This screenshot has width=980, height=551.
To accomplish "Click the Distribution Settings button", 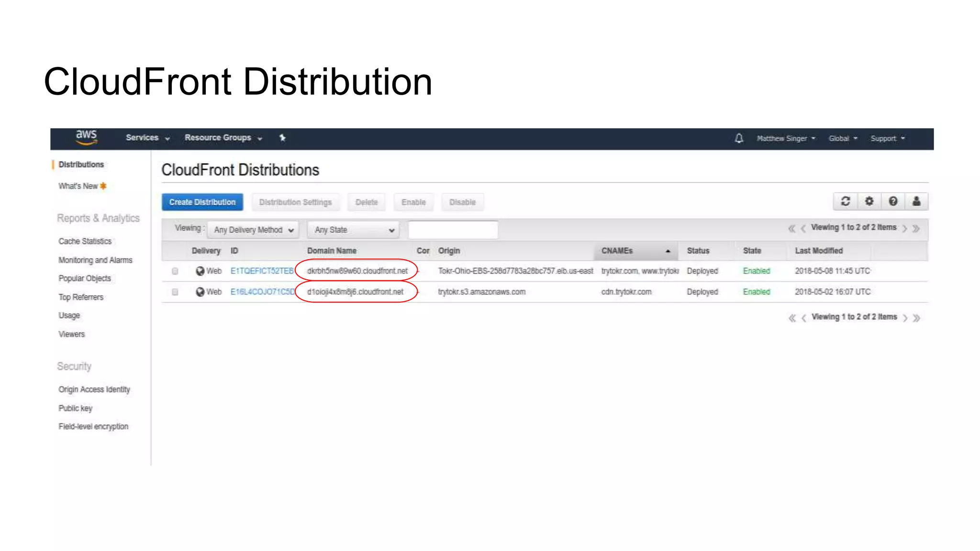I will coord(295,202).
